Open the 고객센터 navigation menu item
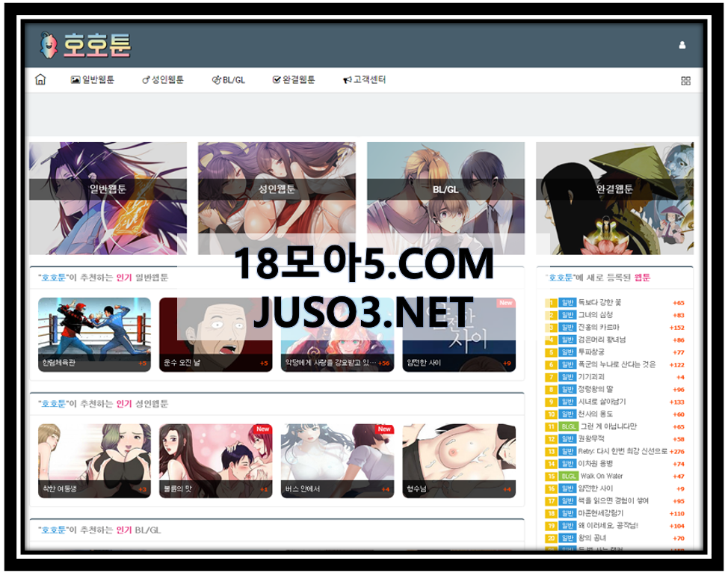This screenshot has width=728, height=576. tap(365, 80)
